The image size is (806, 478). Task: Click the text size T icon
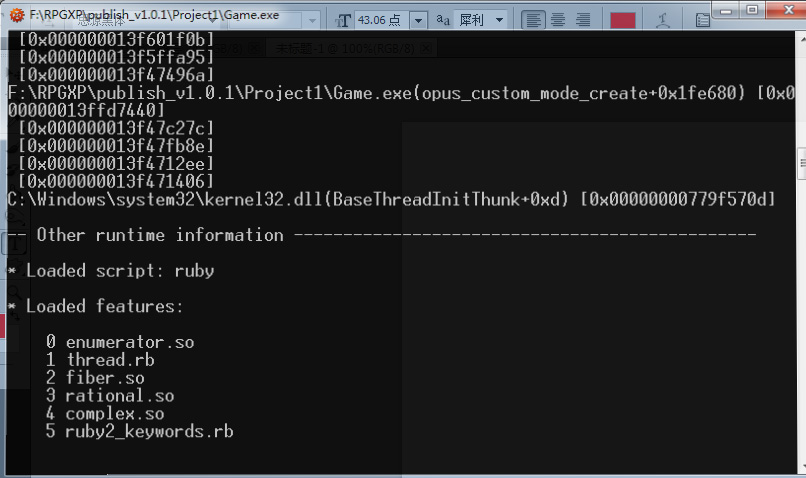pos(343,21)
